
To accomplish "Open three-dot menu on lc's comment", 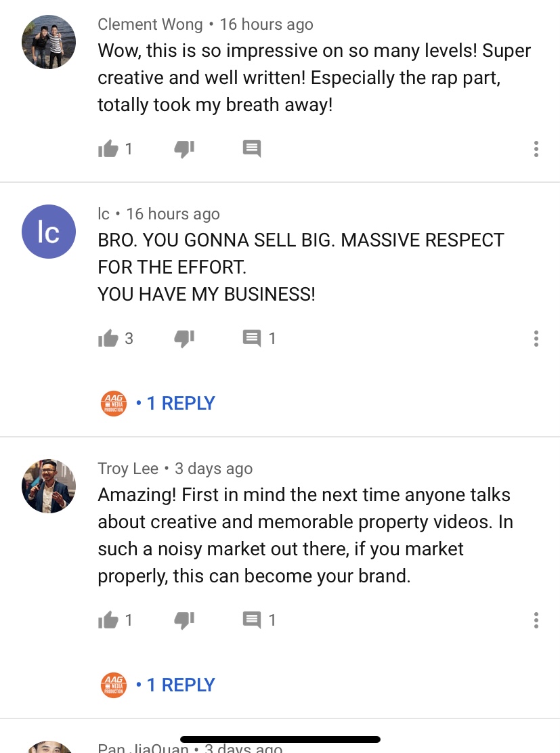I will click(x=536, y=339).
